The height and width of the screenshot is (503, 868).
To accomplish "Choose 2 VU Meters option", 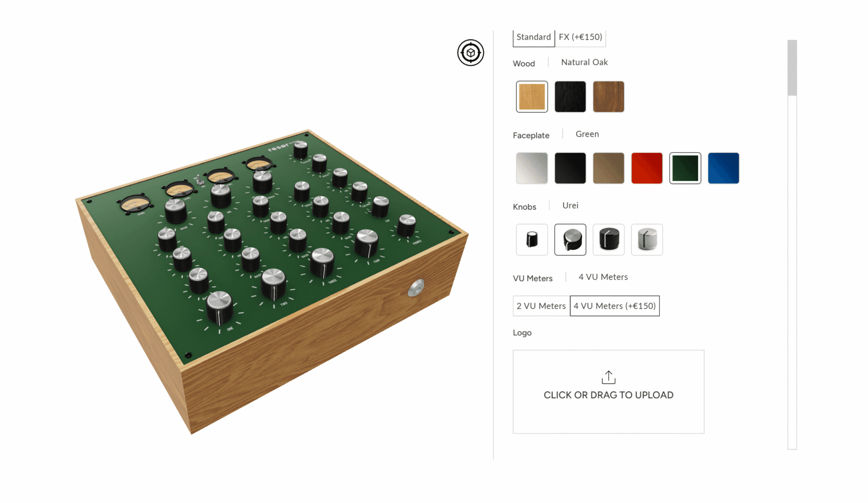I will pos(541,306).
